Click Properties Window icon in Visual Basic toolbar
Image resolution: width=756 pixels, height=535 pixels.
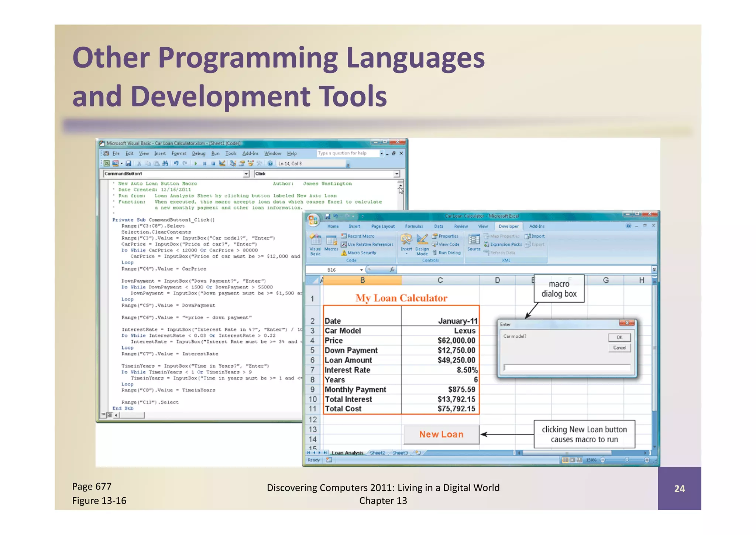(242, 163)
